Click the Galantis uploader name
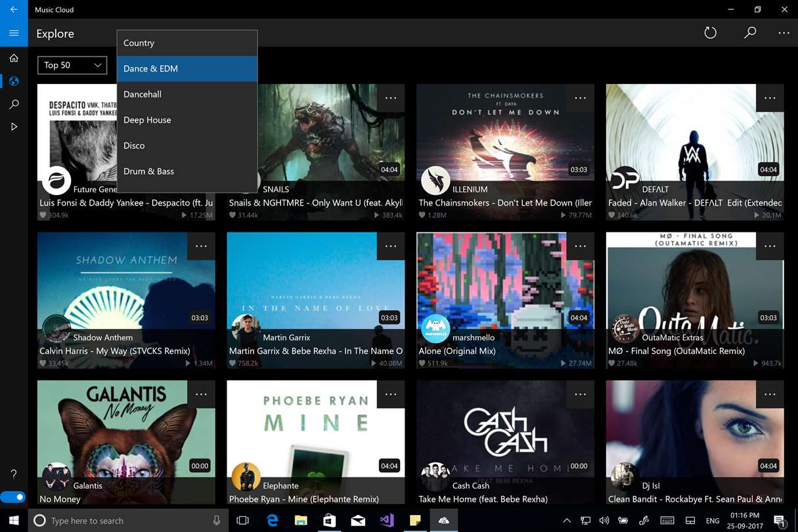The height and width of the screenshot is (532, 798). point(88,486)
